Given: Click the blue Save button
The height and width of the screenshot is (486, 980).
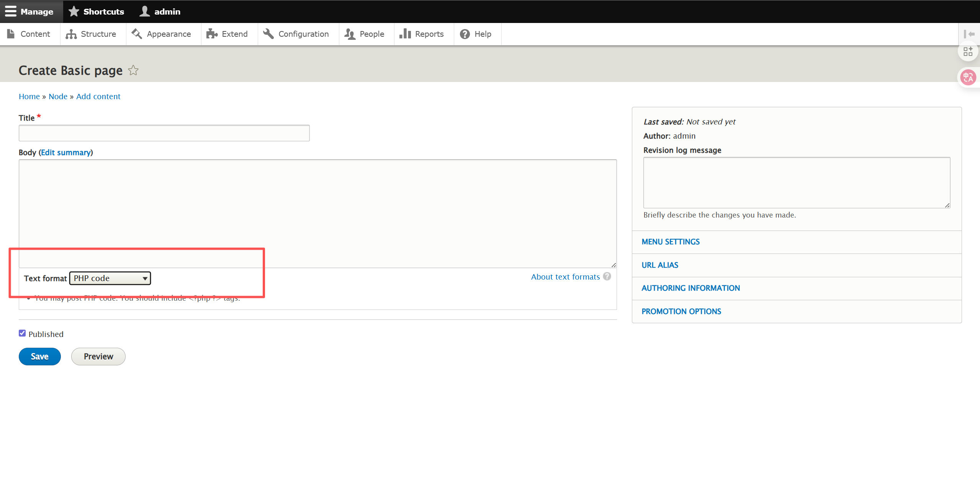Looking at the screenshot, I should (x=39, y=357).
